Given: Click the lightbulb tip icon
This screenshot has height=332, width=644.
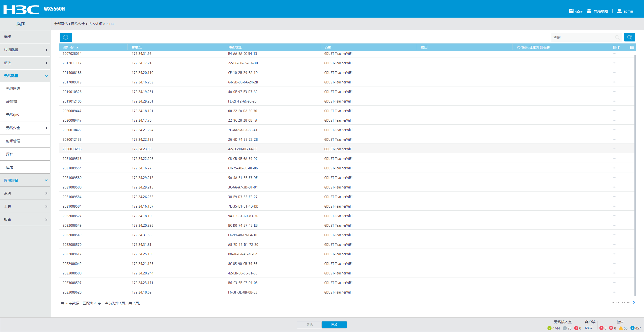Looking at the screenshot, I should point(634,303).
